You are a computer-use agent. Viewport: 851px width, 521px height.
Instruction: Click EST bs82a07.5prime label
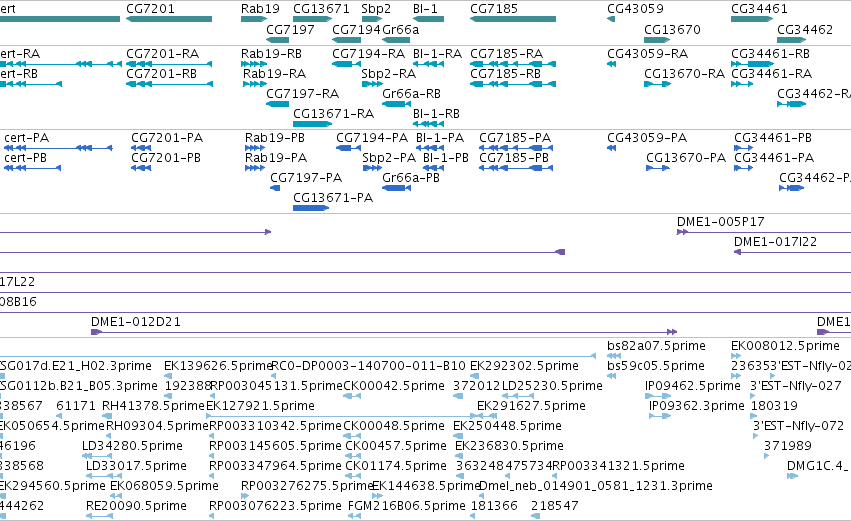pyautogui.click(x=656, y=346)
